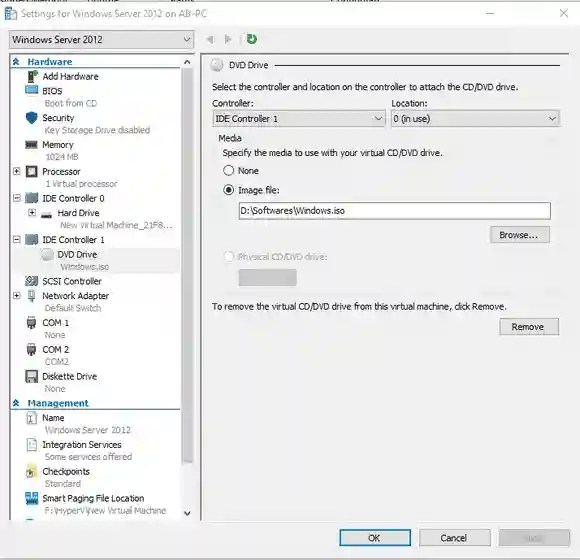This screenshot has width=580, height=560.
Task: Expand the Network Adapter tree node
Action: 17,296
